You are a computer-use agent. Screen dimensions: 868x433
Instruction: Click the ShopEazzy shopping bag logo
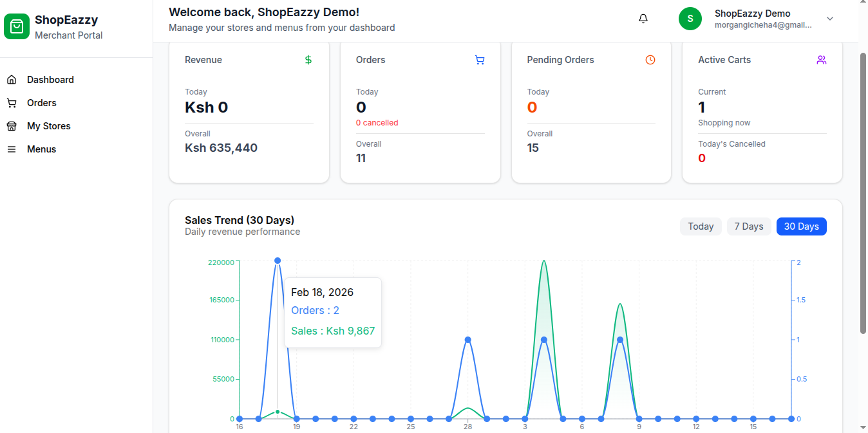click(17, 26)
